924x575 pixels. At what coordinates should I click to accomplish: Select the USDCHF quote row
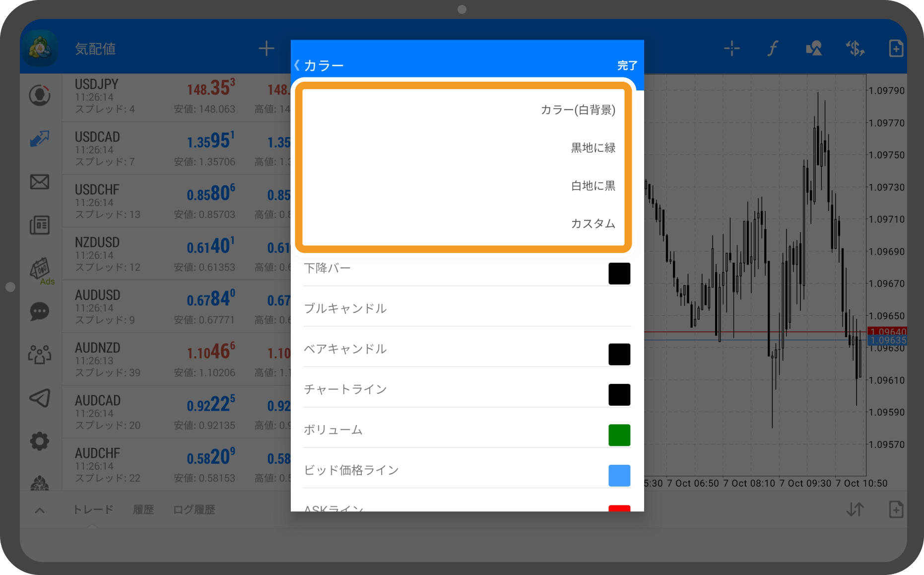click(x=176, y=202)
